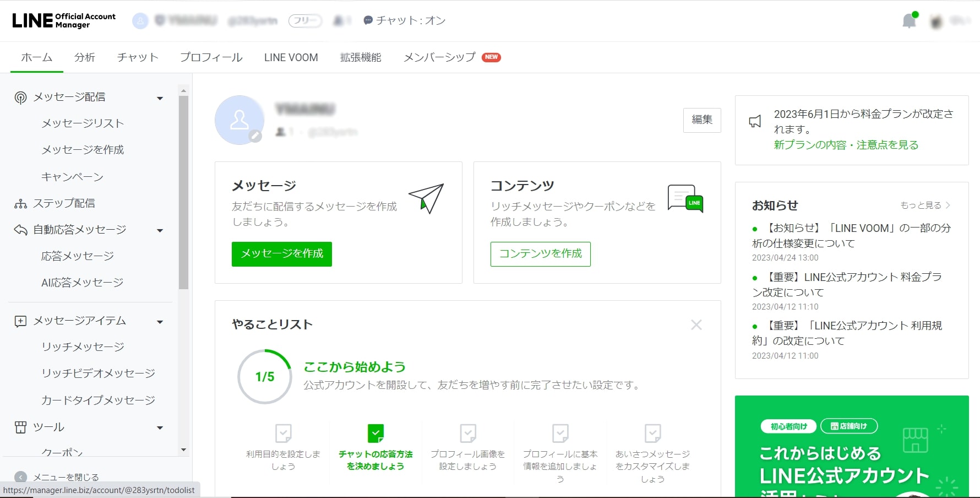Switch to the 分析 tab

85,57
